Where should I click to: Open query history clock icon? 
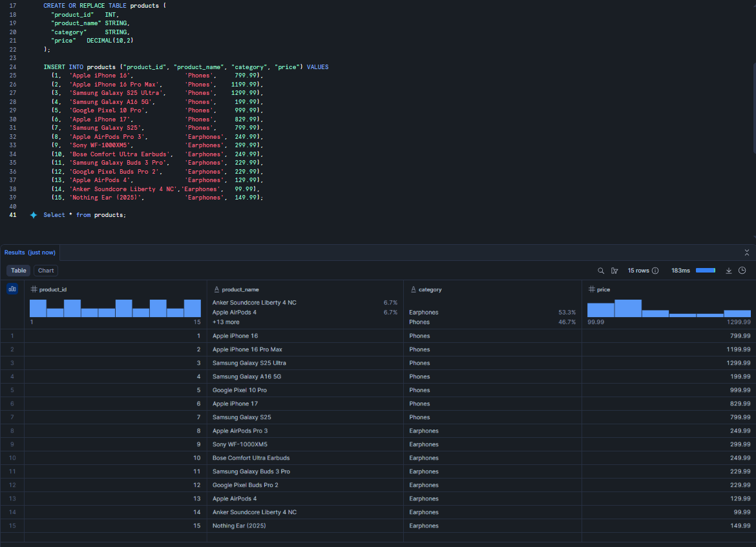(x=742, y=271)
